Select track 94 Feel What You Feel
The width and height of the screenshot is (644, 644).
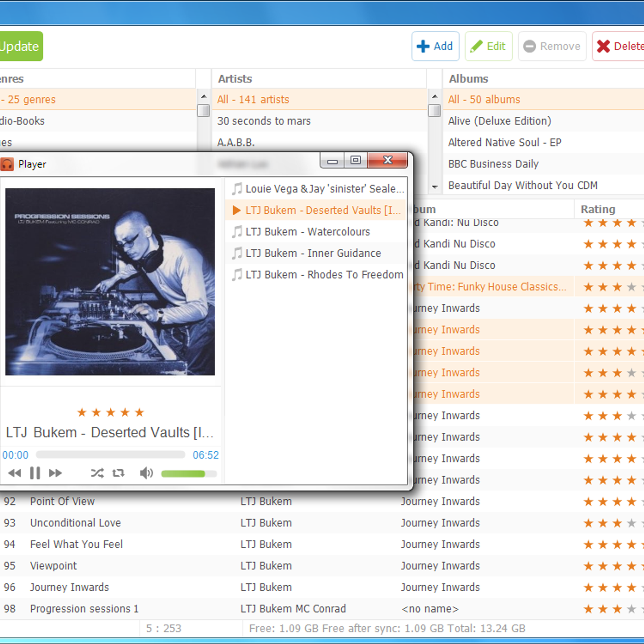[x=322, y=544]
